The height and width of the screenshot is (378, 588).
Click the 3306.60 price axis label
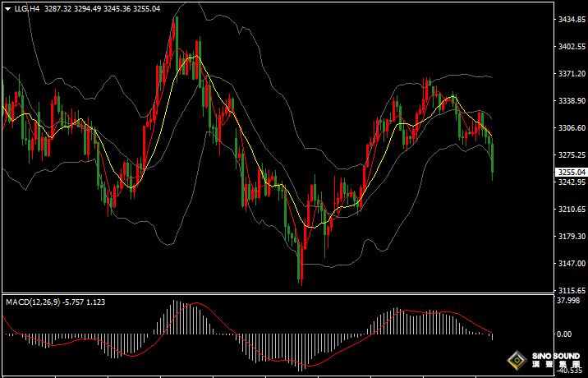[x=571, y=128]
